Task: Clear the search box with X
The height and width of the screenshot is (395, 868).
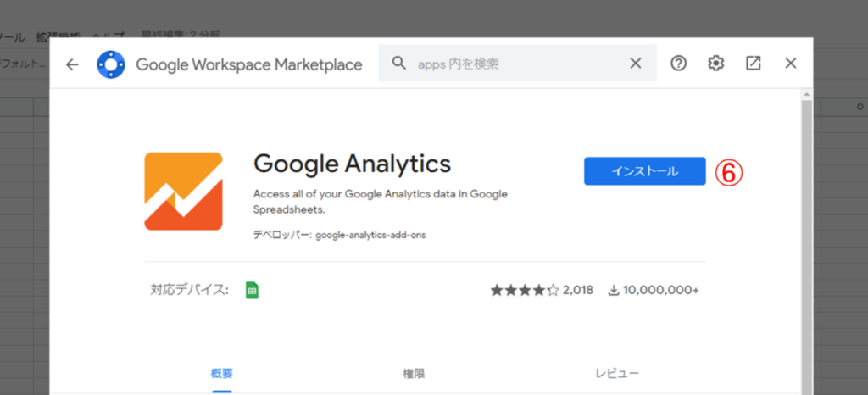Action: 636,64
